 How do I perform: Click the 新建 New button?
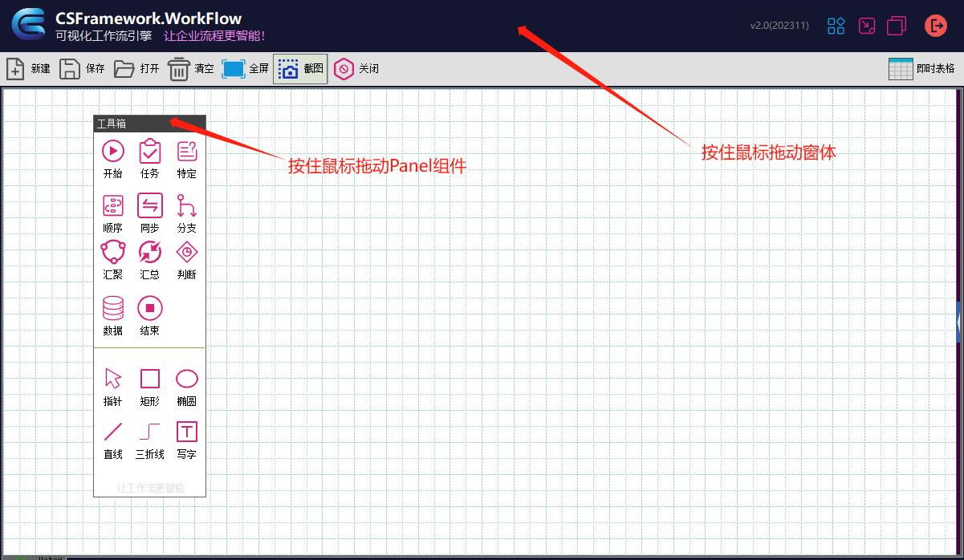(x=26, y=68)
